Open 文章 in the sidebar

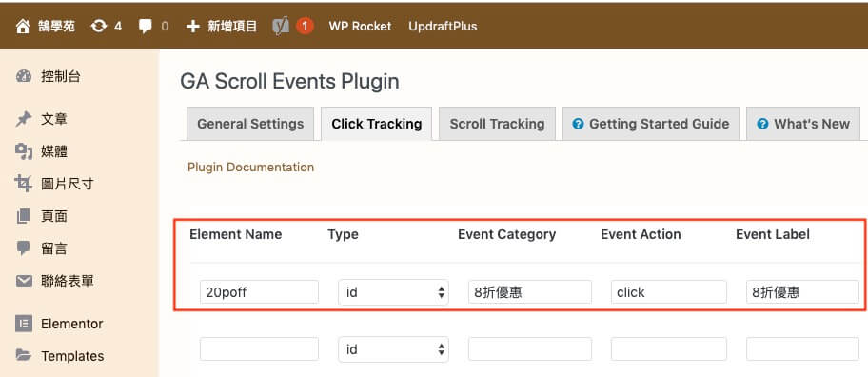(x=54, y=119)
